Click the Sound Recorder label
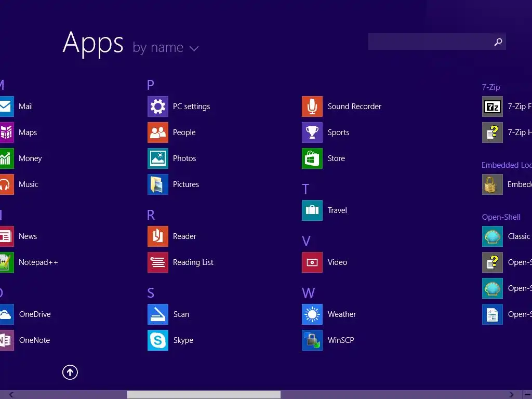This screenshot has height=399, width=532. click(354, 107)
